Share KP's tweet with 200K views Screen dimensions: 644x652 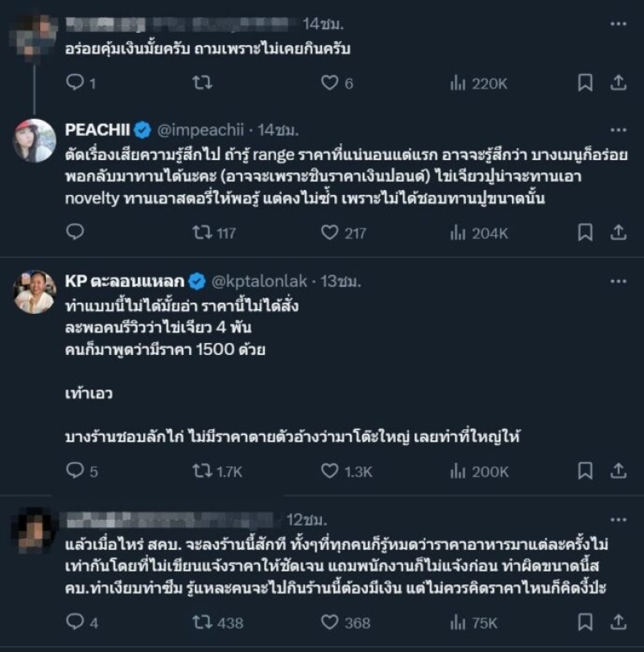(x=618, y=472)
